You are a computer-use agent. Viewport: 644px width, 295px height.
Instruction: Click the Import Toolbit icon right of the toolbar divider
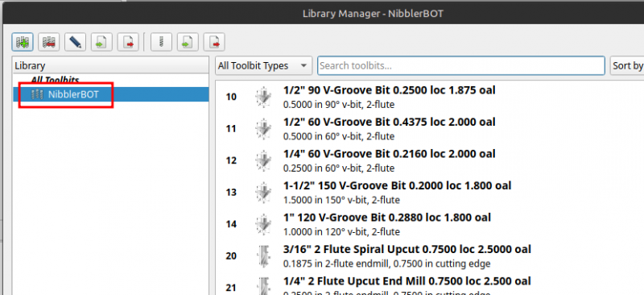[188, 42]
